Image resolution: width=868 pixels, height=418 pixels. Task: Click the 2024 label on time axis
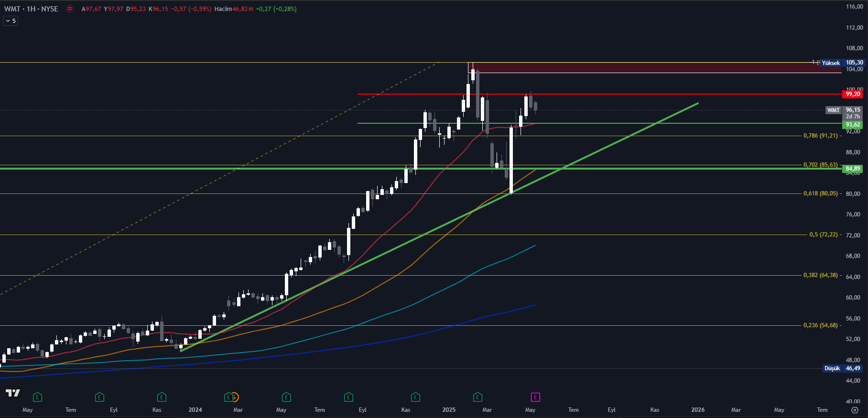click(x=195, y=410)
